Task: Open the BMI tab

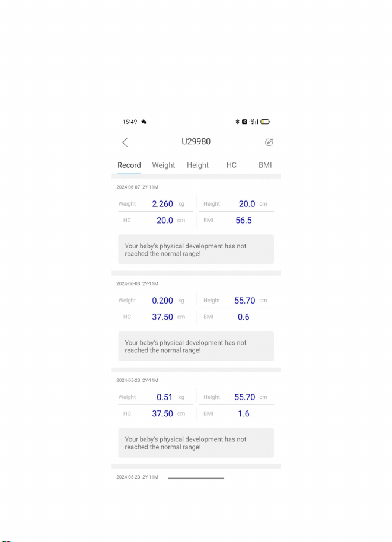Action: [x=265, y=165]
